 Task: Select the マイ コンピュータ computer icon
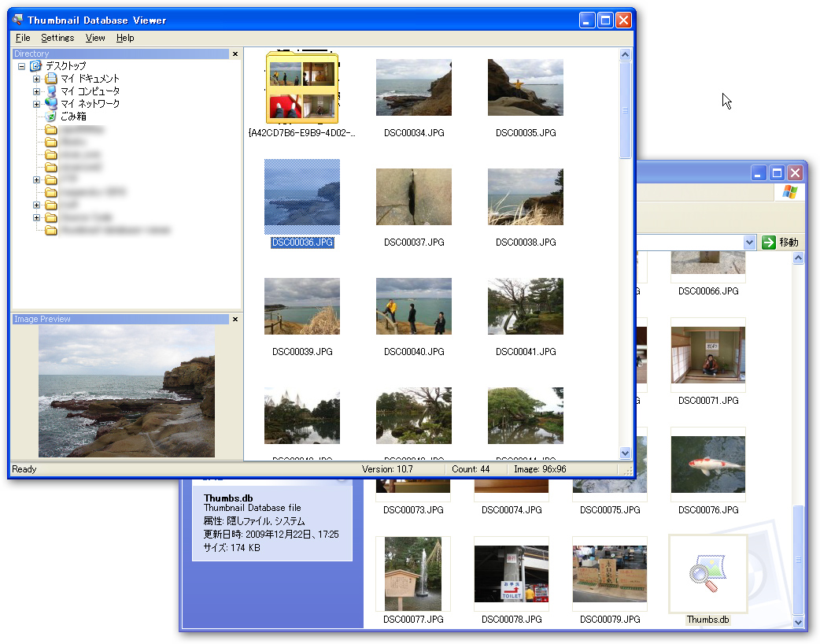[x=50, y=91]
